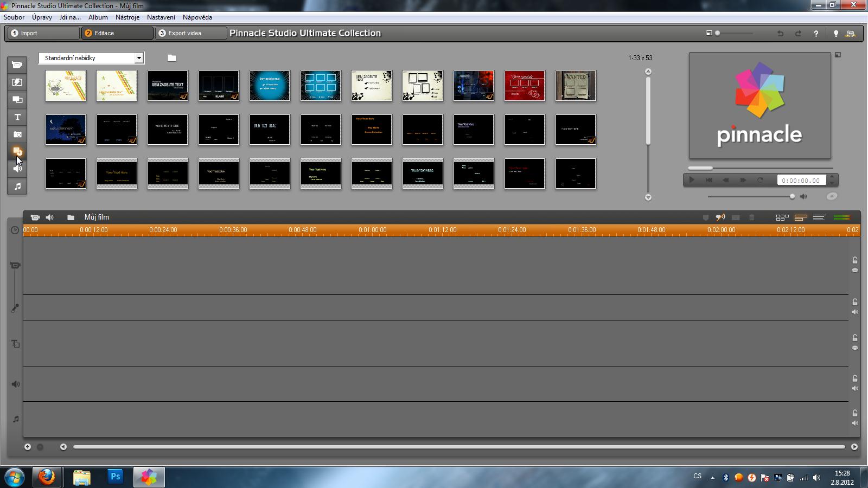Mute the background music track

[x=854, y=423]
